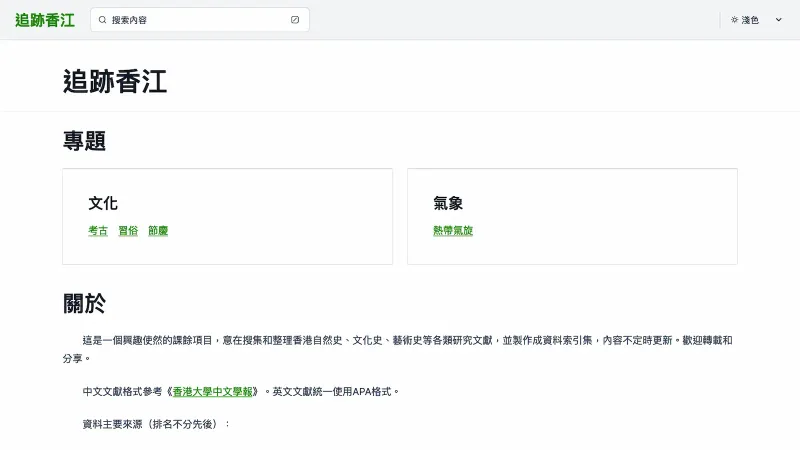Click the sun theme icon
This screenshot has width=800, height=450.
coord(734,20)
